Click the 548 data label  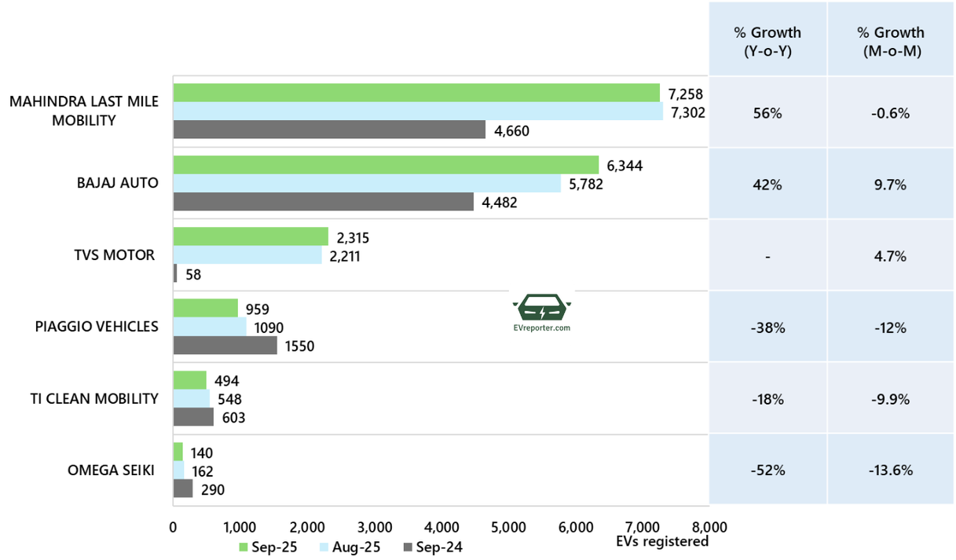click(x=230, y=399)
